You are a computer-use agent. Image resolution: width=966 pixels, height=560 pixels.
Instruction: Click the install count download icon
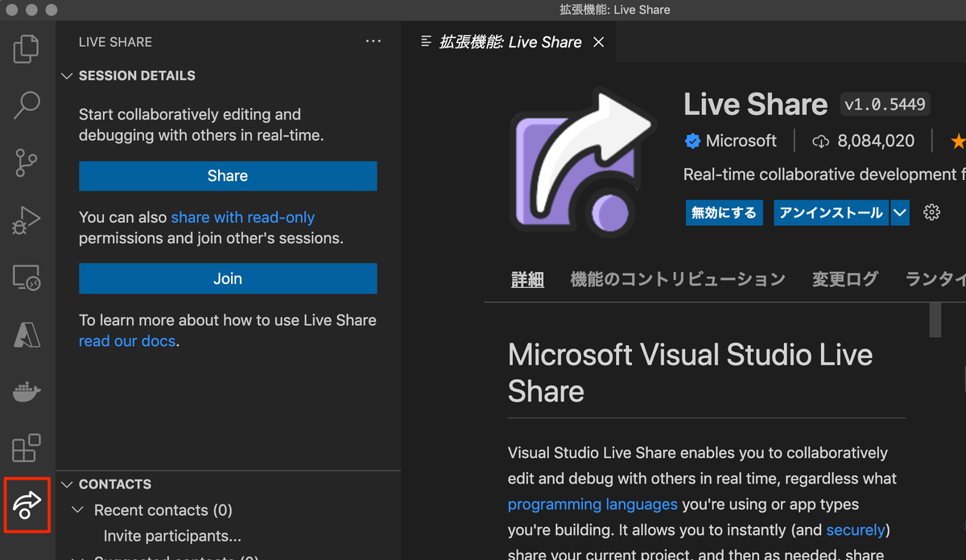pos(820,142)
